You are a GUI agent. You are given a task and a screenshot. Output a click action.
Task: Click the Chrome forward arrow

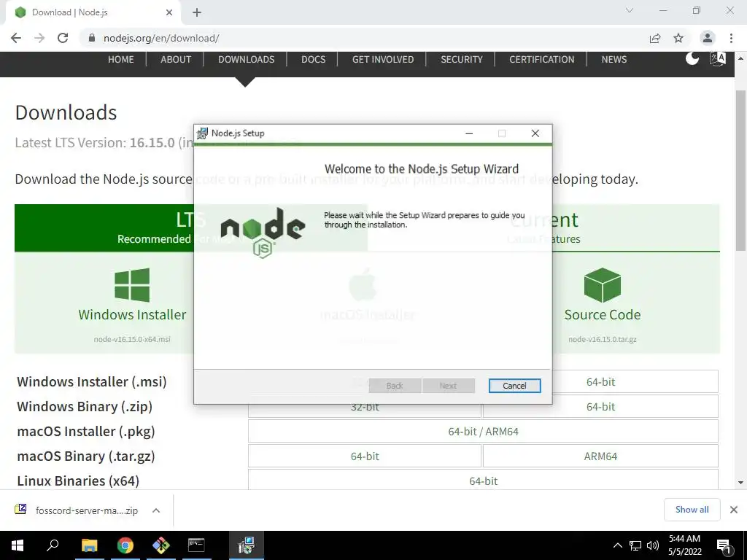coord(39,38)
